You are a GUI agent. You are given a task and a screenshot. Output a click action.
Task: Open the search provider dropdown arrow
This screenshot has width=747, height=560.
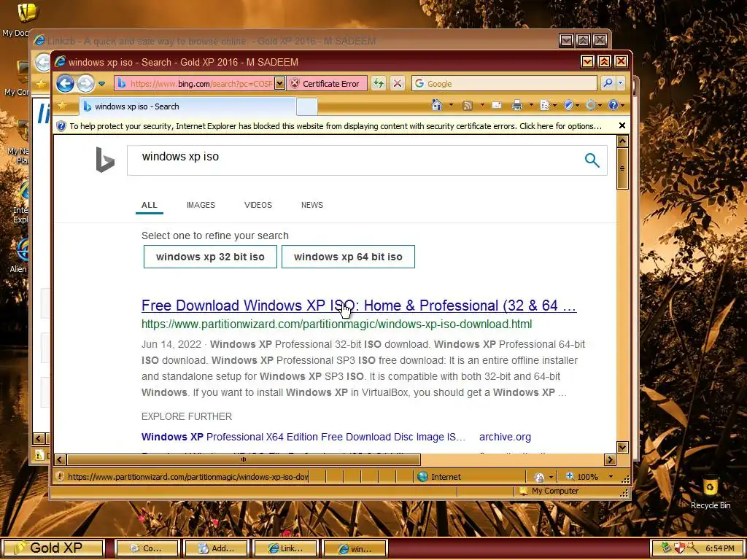click(620, 84)
